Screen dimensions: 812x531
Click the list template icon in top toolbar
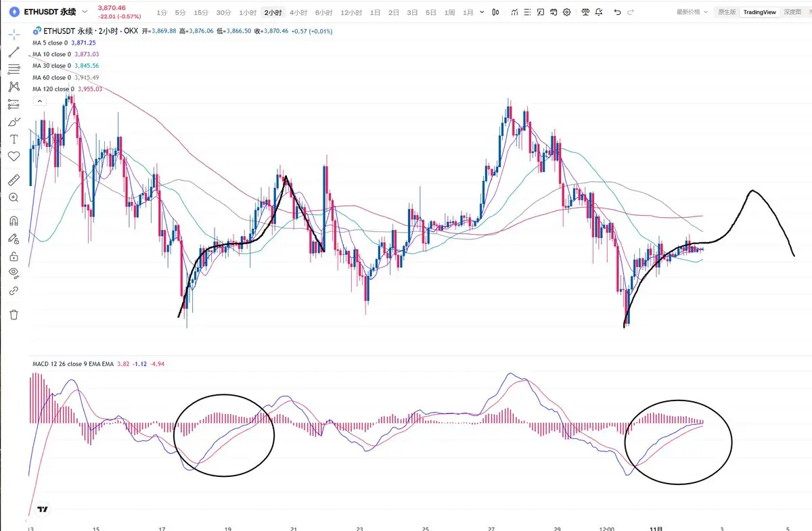pos(527,12)
